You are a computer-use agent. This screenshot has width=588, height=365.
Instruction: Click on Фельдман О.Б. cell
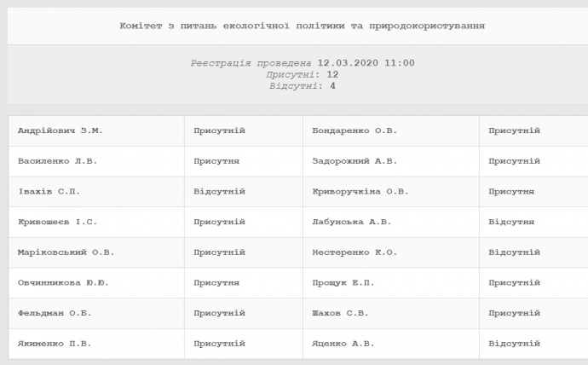(x=55, y=313)
